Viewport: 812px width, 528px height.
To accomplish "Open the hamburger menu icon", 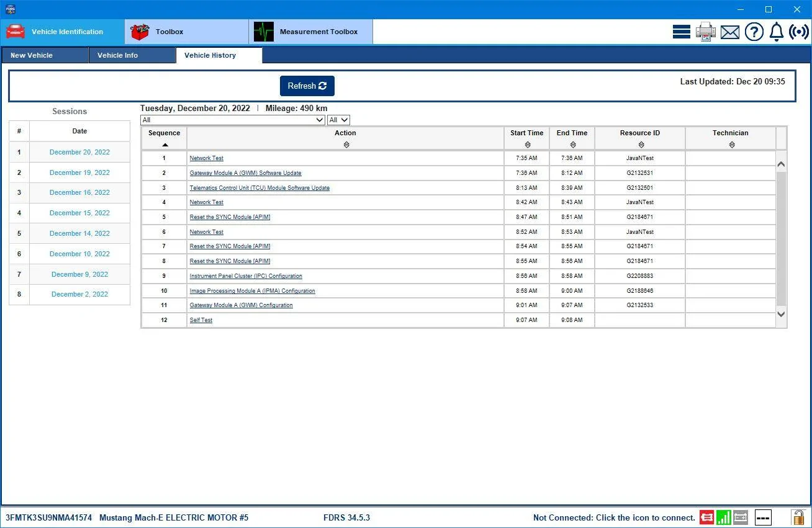I will [x=681, y=32].
